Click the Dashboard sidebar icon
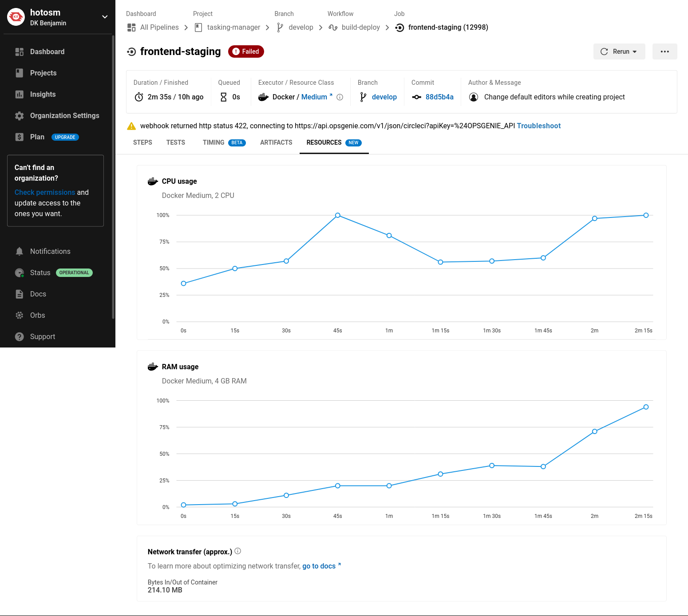 pyautogui.click(x=20, y=52)
